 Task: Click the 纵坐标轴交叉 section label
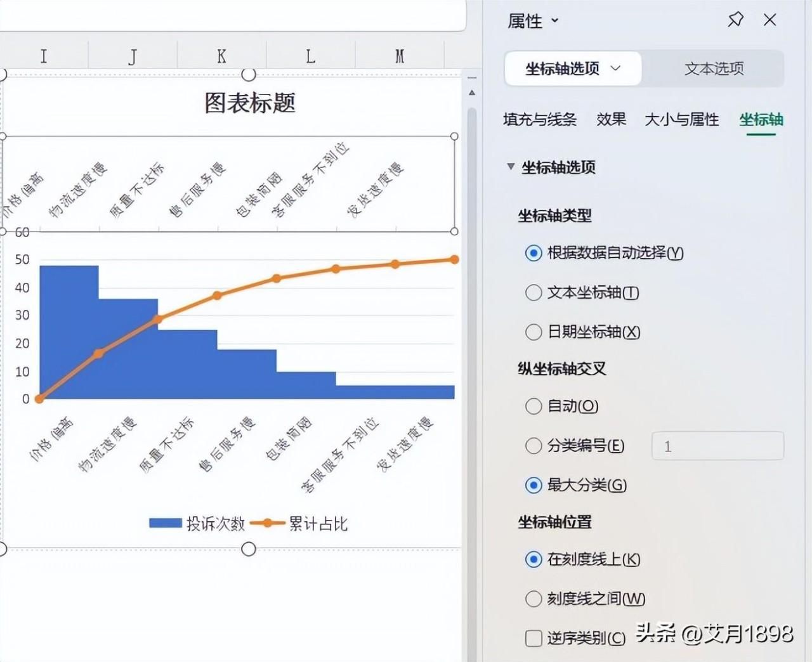(x=561, y=368)
